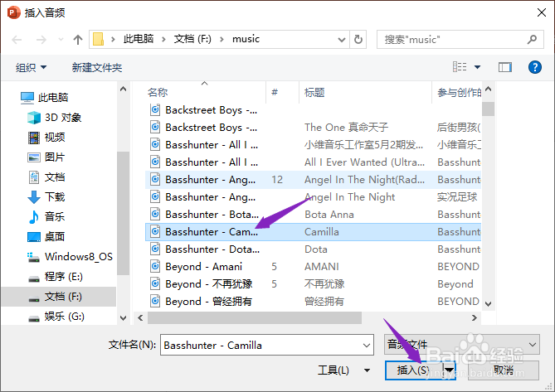Open the 工具(L) menu
The height and width of the screenshot is (392, 555).
(343, 370)
